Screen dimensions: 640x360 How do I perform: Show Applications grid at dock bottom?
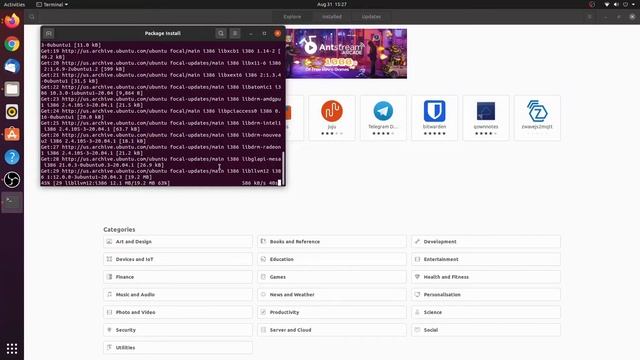[12, 348]
